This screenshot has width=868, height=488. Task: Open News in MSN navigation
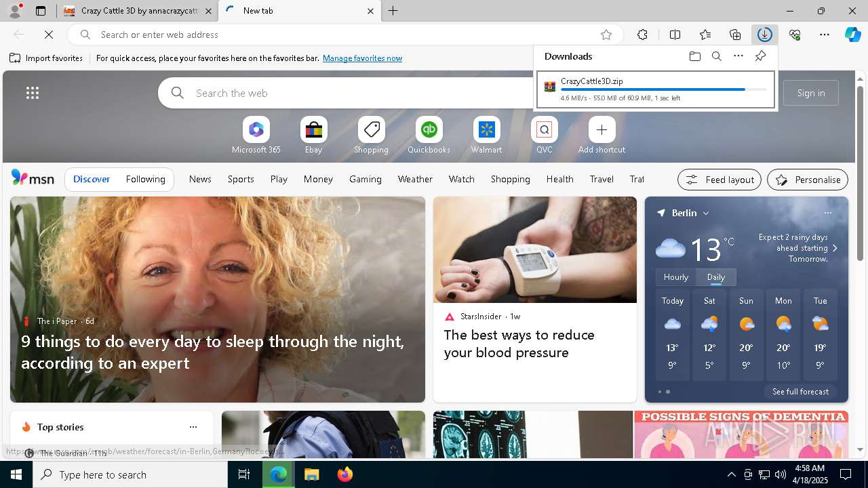point(200,179)
